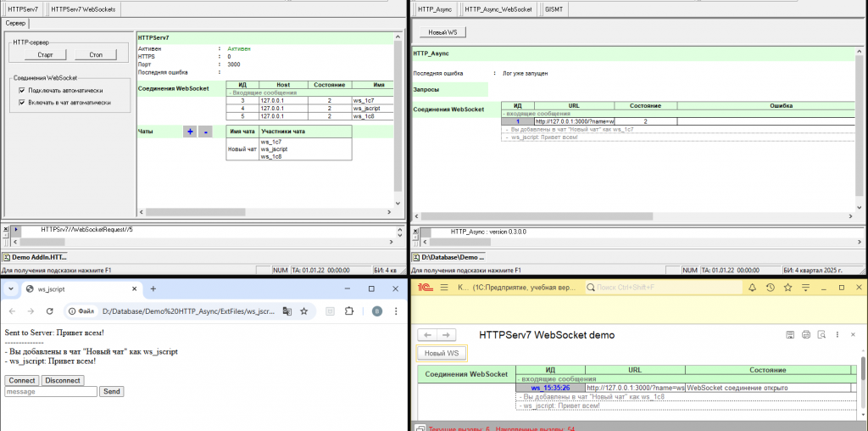Toggle Подключать автоматически checkbox
868x431 pixels.
pos(21,90)
